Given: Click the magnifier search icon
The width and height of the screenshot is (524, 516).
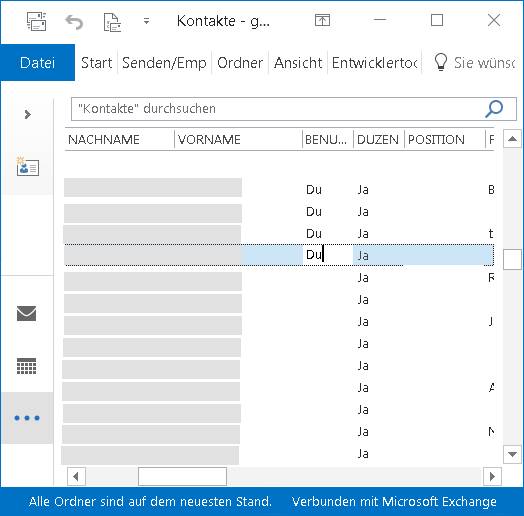Looking at the screenshot, I should point(494,109).
